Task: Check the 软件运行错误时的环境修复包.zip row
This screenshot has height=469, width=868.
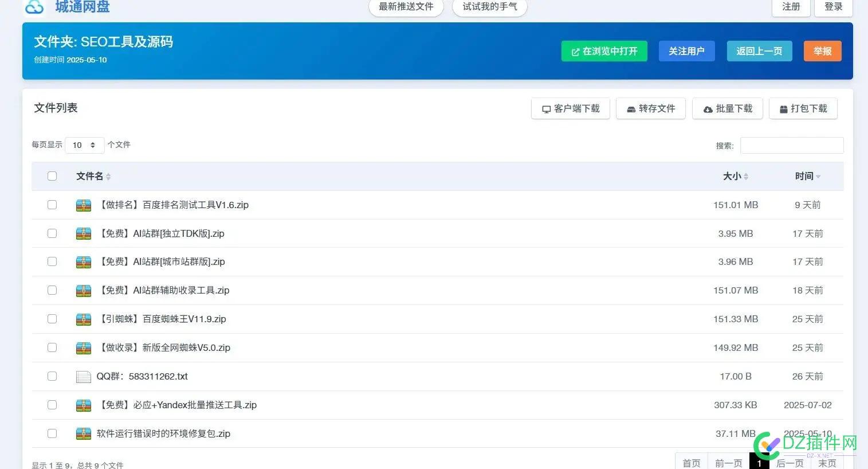Action: [52, 433]
